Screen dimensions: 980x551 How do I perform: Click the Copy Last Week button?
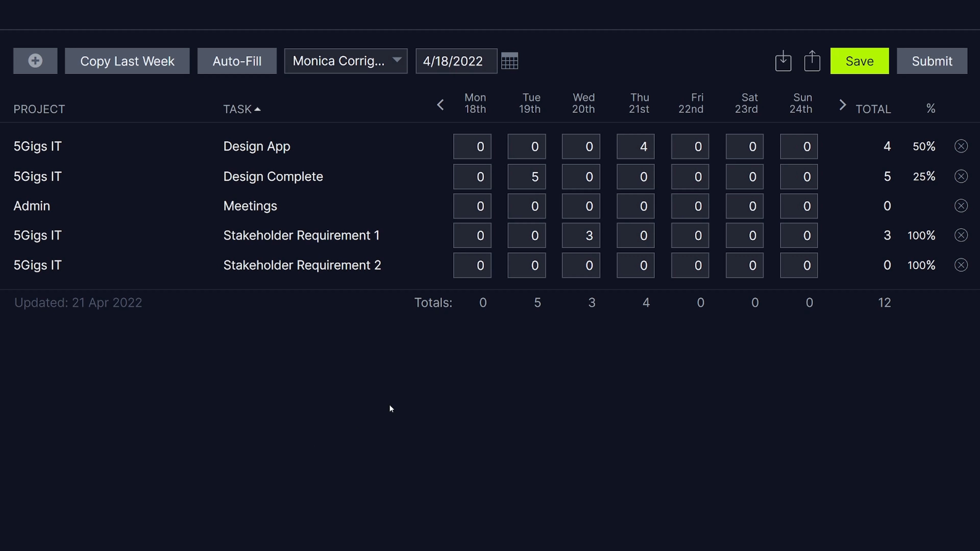pyautogui.click(x=127, y=61)
